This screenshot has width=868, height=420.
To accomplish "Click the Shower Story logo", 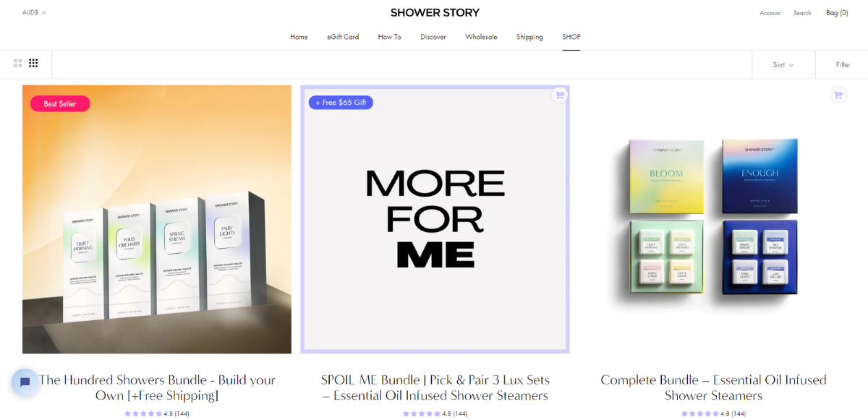I will (x=435, y=12).
